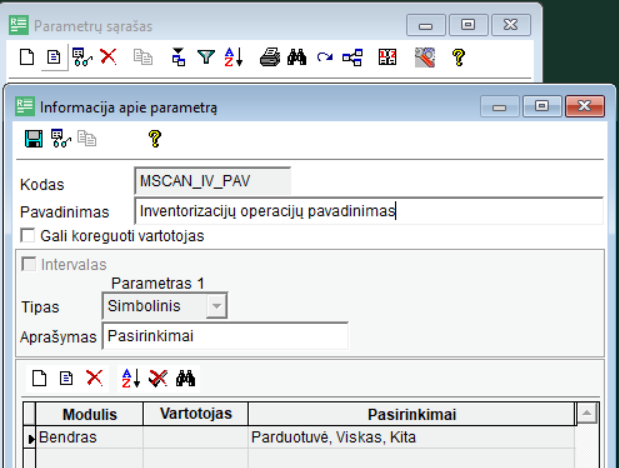Click tree structure icon in Parametrų sąrašas toolbar
The width and height of the screenshot is (619, 468).
(x=352, y=57)
